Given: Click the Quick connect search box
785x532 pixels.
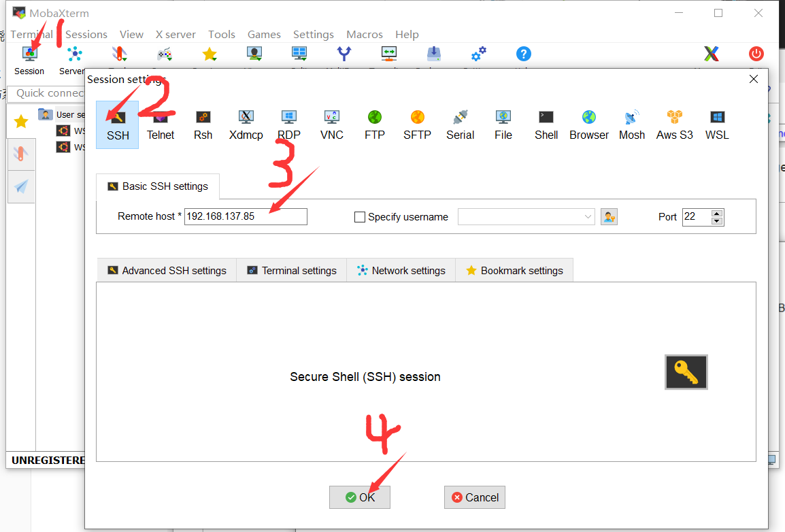Looking at the screenshot, I should 46,93.
